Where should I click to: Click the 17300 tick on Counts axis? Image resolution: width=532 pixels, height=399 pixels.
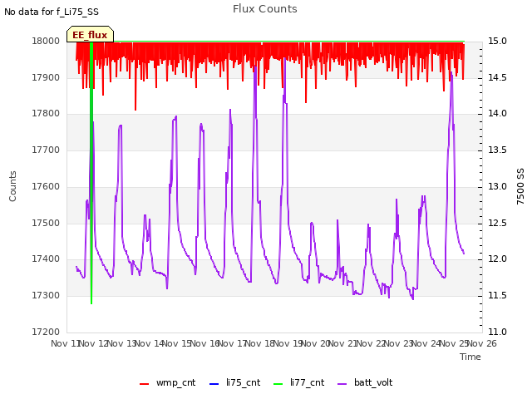tap(46, 296)
